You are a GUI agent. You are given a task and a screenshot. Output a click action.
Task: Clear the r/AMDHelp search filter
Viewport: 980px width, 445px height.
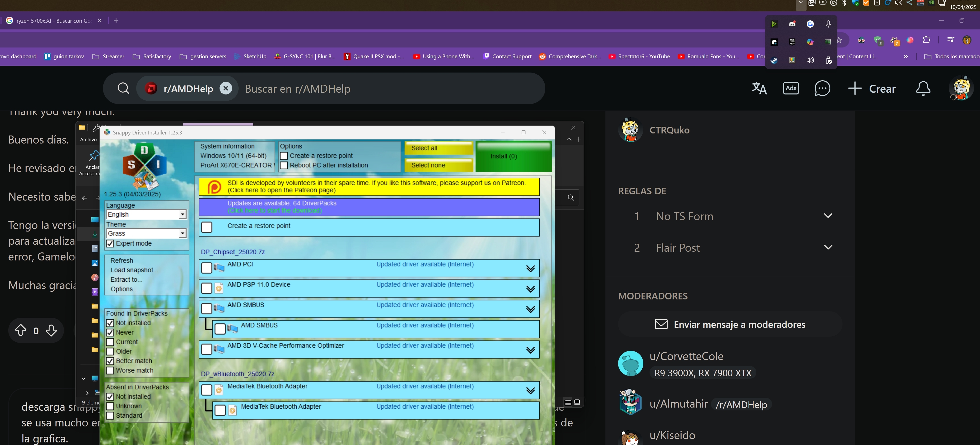point(226,88)
